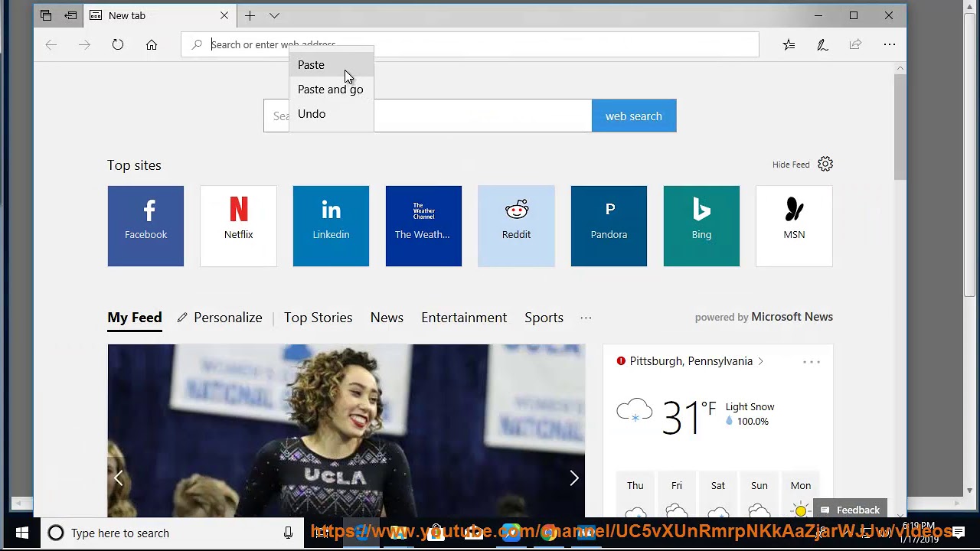
Task: Open the Action Center notification icon
Action: [x=958, y=533]
